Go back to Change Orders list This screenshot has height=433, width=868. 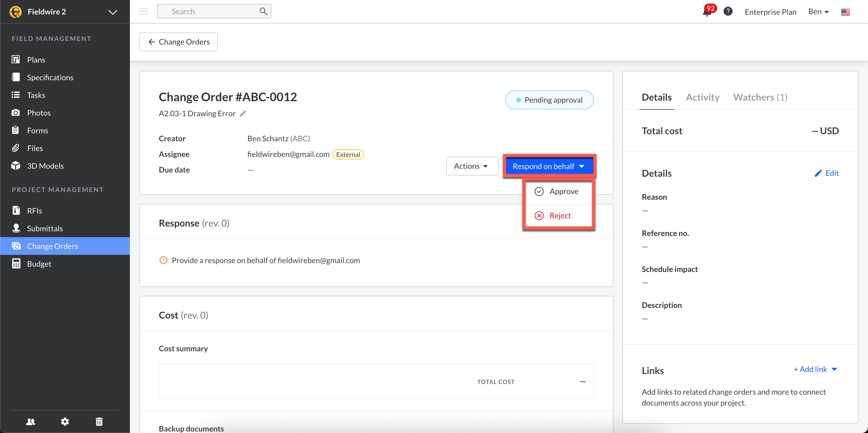click(179, 42)
